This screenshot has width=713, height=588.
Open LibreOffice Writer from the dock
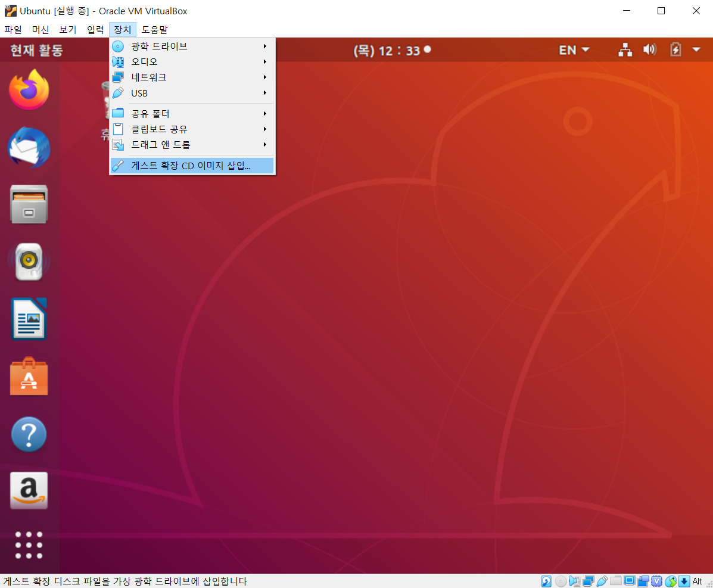[29, 319]
